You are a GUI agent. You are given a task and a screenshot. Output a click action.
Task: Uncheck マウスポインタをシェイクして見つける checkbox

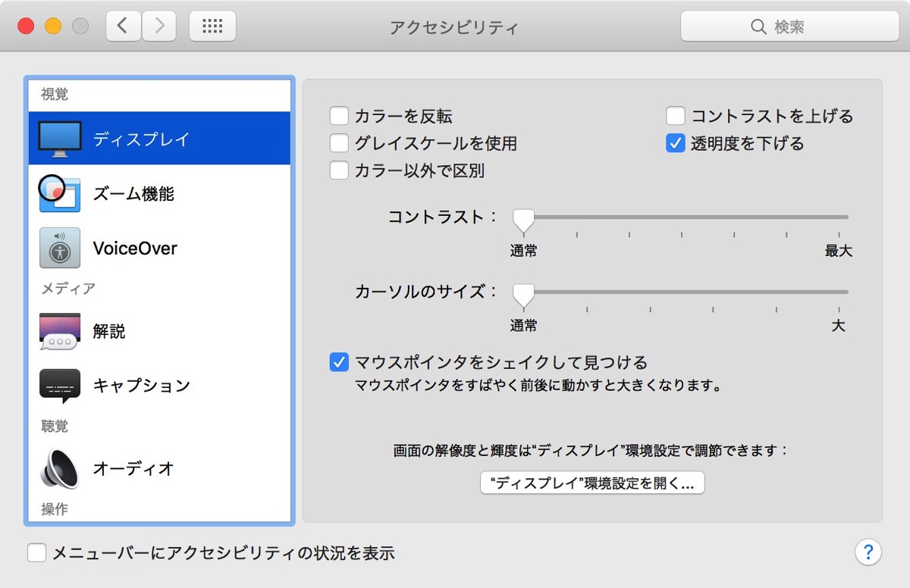[x=339, y=362]
